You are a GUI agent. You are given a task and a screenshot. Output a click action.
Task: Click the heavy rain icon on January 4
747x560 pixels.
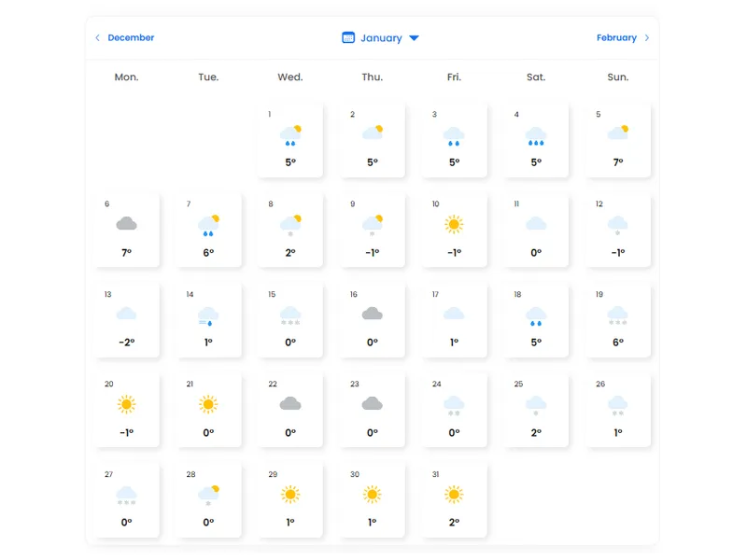(x=536, y=136)
